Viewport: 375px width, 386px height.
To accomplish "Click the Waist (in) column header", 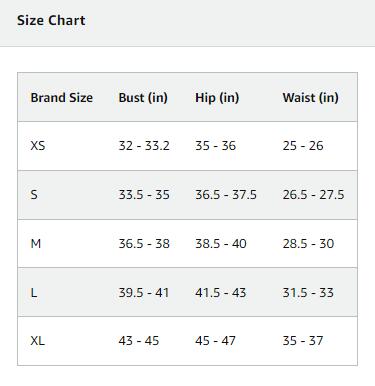I will pyautogui.click(x=310, y=97).
